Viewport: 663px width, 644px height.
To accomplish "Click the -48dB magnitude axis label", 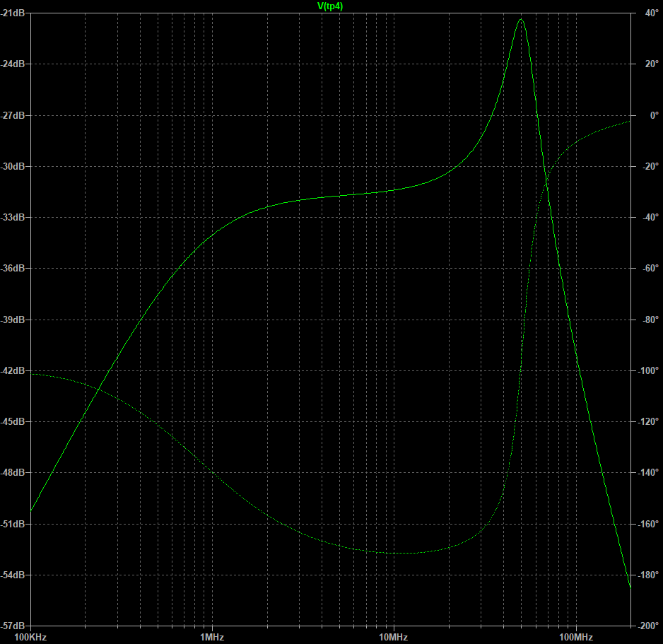I will click(x=13, y=472).
